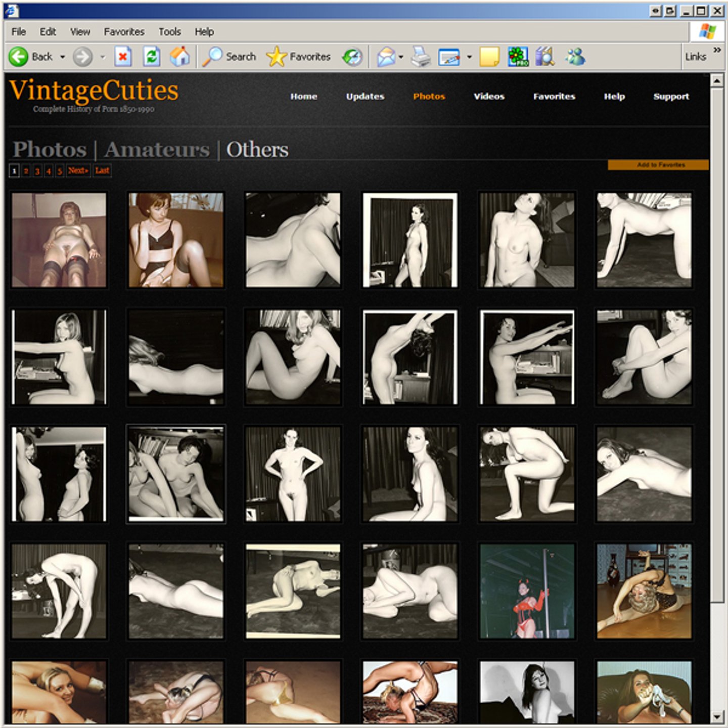The image size is (728, 728).
Task: Click the scrollbar down arrow
Action: coord(717,717)
